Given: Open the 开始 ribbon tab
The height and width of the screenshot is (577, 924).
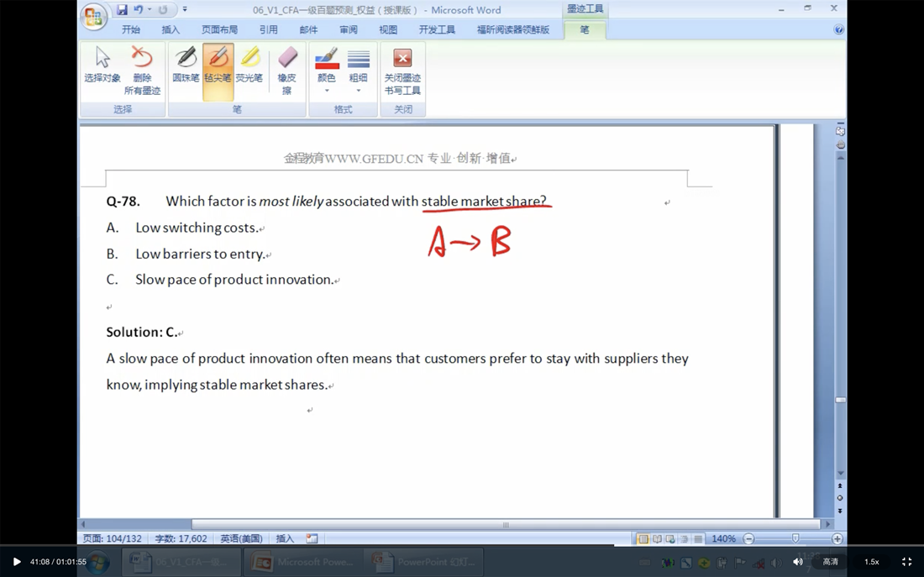Looking at the screenshot, I should pos(131,29).
